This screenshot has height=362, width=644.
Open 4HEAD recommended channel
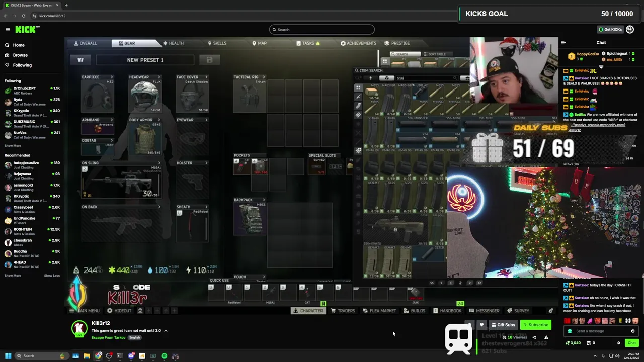point(32,265)
